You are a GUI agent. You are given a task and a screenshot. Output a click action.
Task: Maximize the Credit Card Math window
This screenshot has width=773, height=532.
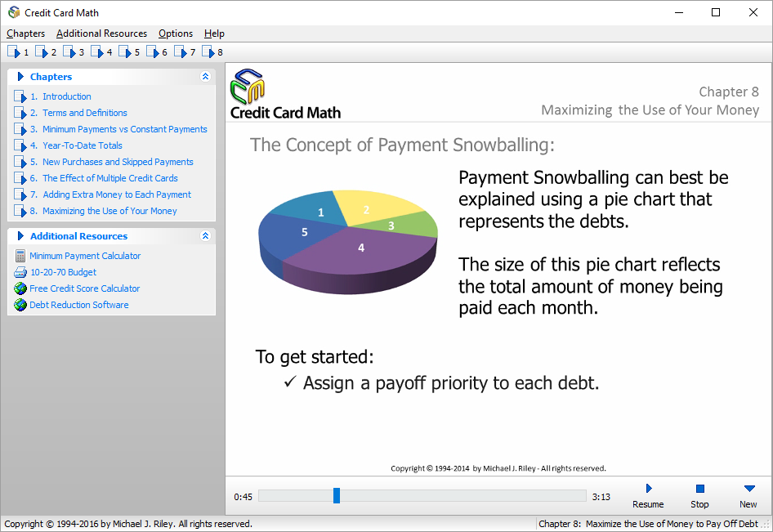pos(716,12)
